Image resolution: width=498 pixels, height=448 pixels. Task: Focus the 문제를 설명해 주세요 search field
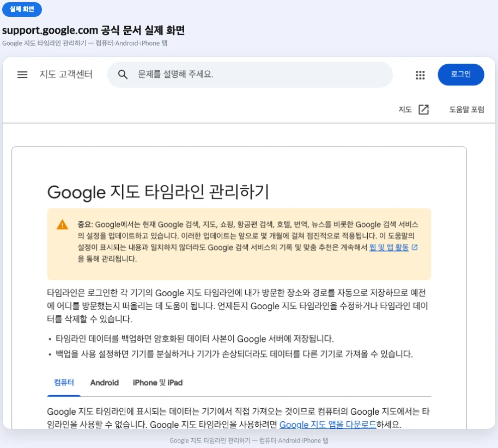[x=250, y=75]
